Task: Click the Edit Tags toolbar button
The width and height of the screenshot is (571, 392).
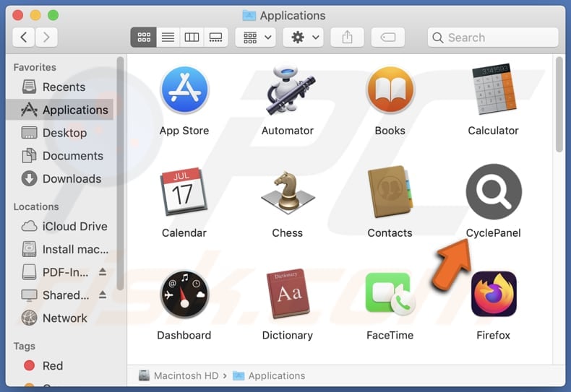Action: click(x=388, y=37)
